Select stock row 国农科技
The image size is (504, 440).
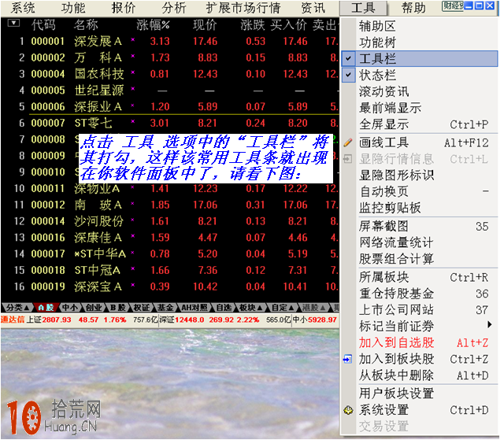coord(170,74)
